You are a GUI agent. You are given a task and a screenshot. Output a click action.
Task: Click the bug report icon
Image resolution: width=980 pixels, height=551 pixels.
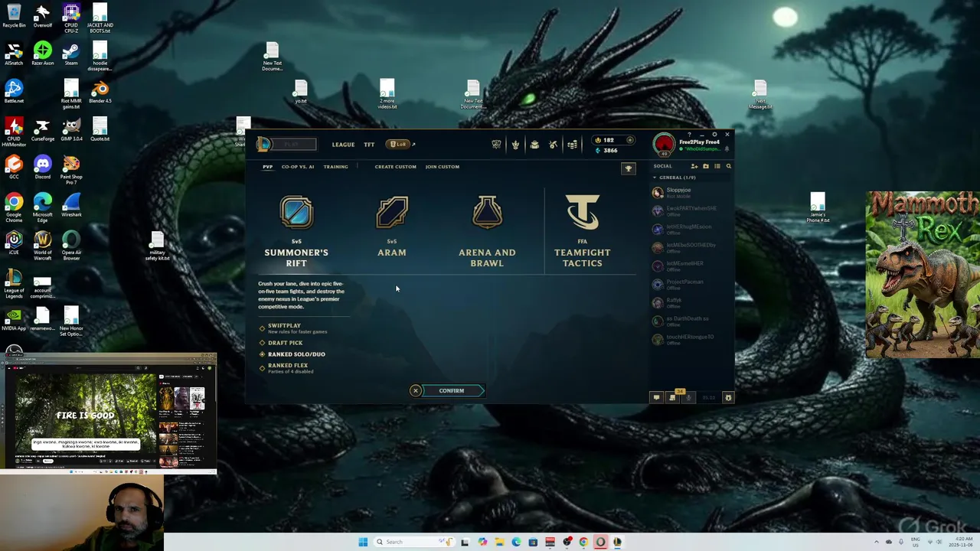coord(728,397)
